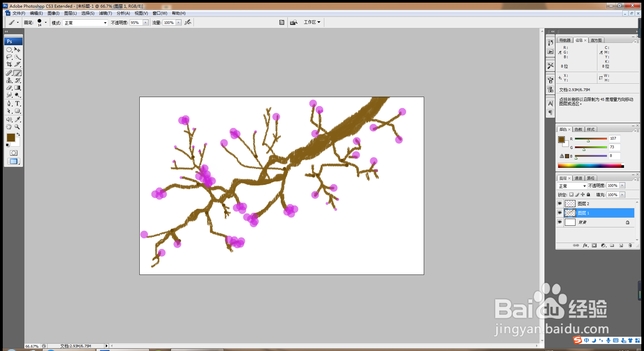
Task: Select the Audio Annotation tool
Action: click(x=9, y=119)
